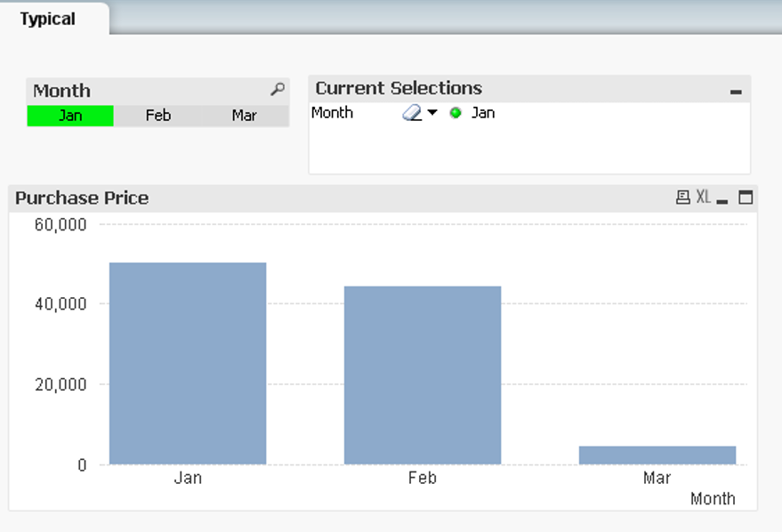Select Mar in the Month list box
Viewport: 782px width, 532px height.
point(244,116)
